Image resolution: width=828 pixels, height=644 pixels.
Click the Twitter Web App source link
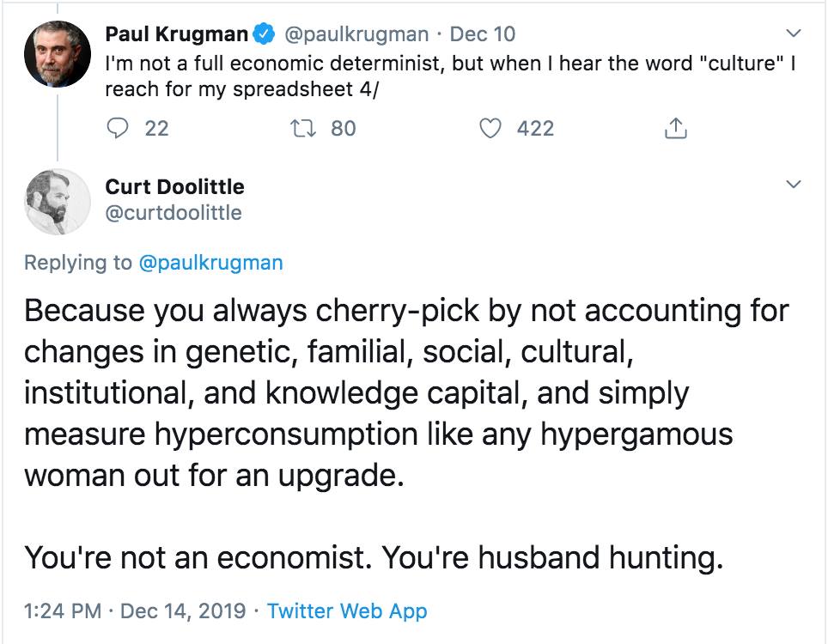[x=347, y=611]
